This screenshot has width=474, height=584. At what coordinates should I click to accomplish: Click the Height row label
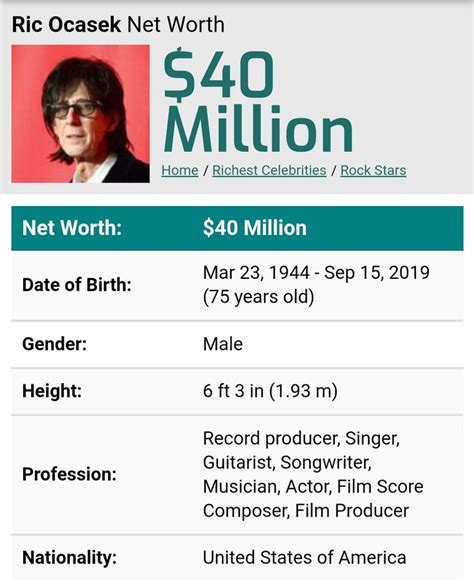(52, 391)
